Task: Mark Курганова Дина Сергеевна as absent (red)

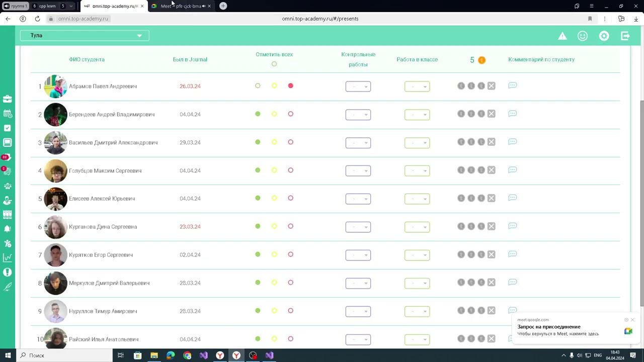Action: 290,226
